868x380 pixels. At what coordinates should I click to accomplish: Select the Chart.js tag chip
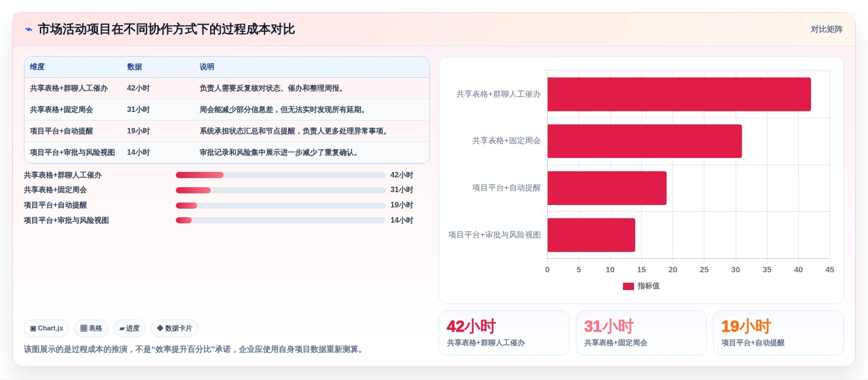(x=47, y=329)
